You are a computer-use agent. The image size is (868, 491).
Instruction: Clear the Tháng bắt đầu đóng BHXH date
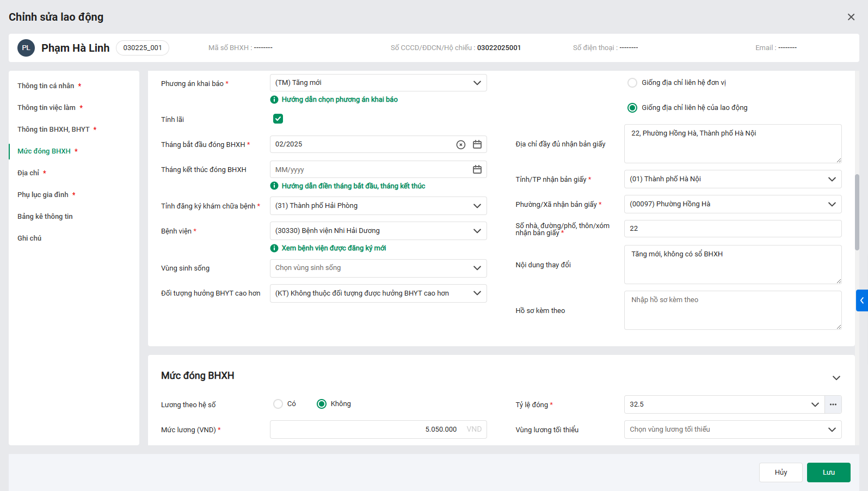click(x=461, y=145)
